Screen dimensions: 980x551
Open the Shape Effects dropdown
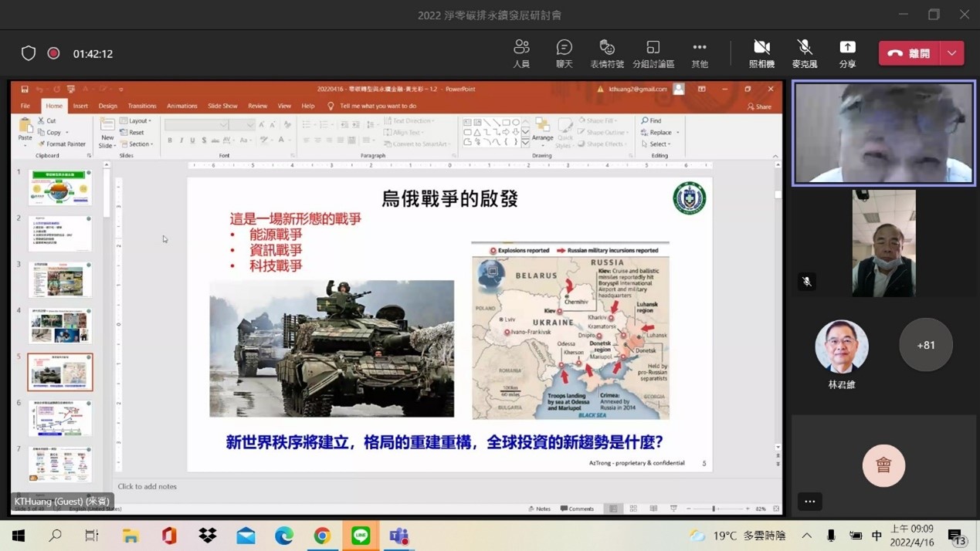[x=602, y=144]
